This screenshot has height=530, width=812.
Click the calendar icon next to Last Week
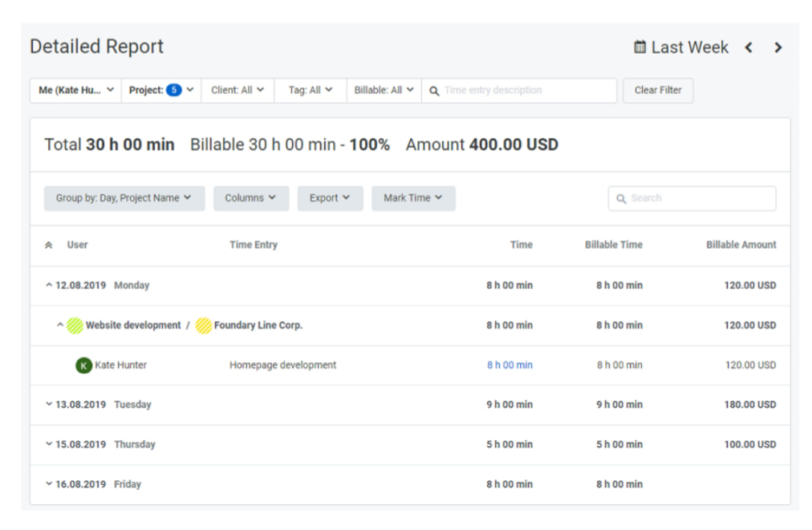(x=639, y=47)
